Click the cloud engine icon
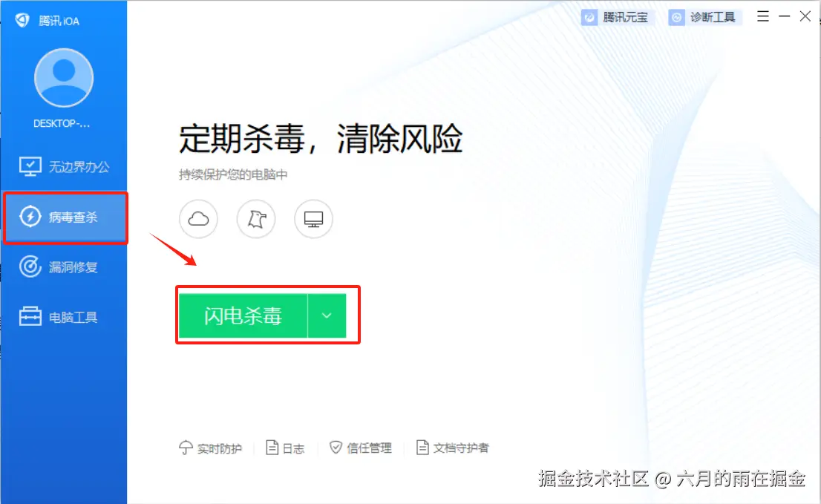Image resolution: width=821 pixels, height=504 pixels. 198,219
